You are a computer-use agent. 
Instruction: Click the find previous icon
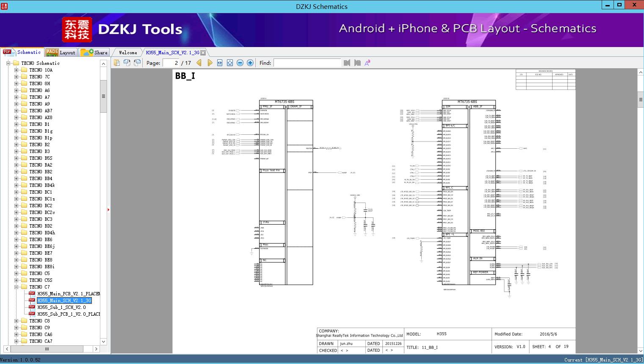347,63
